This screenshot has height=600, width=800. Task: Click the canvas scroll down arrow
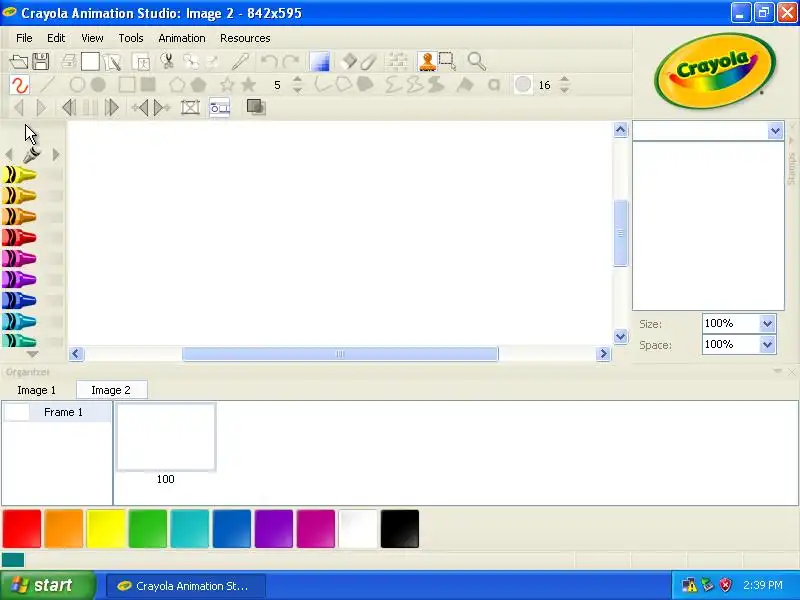(x=620, y=337)
